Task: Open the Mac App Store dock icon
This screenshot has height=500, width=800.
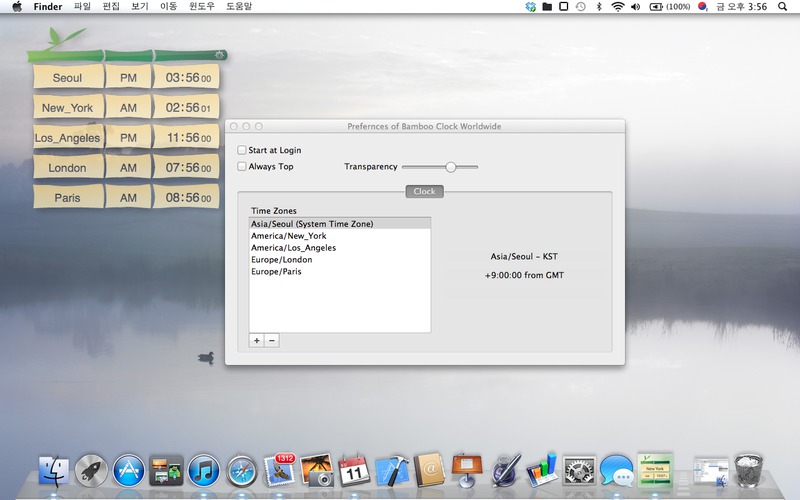Action: [129, 470]
